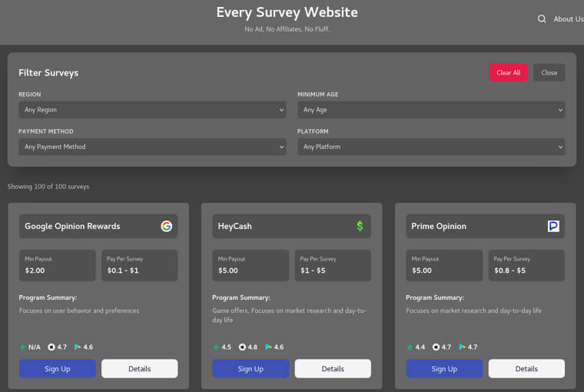Open the Platform dropdown
The height and width of the screenshot is (392, 584).
pyautogui.click(x=431, y=147)
